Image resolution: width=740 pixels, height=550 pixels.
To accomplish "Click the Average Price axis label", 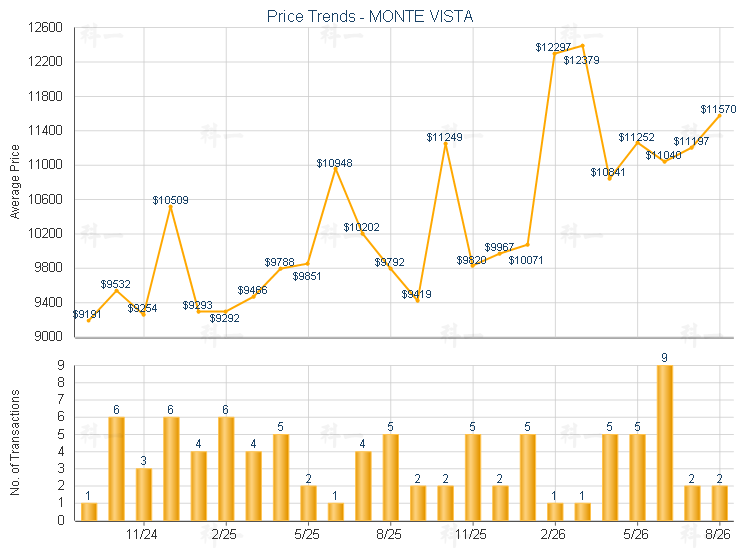I will click(15, 182).
